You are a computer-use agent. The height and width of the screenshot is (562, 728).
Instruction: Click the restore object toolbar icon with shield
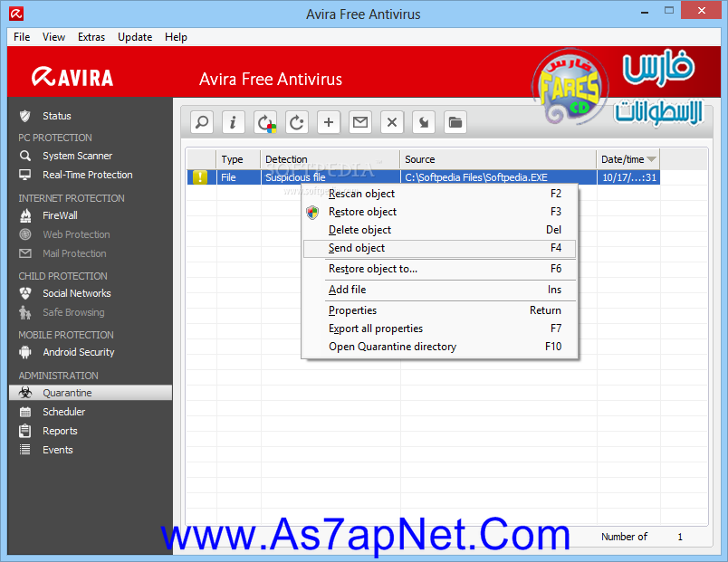265,122
